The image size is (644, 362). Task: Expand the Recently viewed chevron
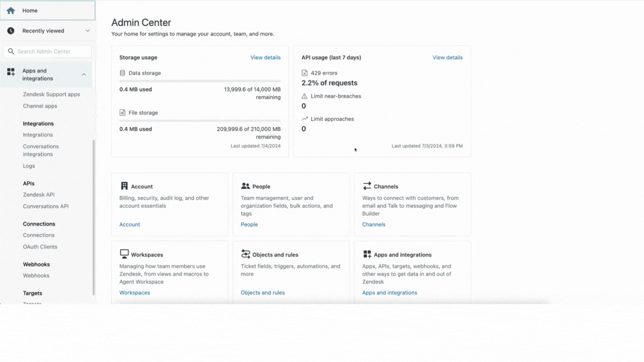pos(87,31)
